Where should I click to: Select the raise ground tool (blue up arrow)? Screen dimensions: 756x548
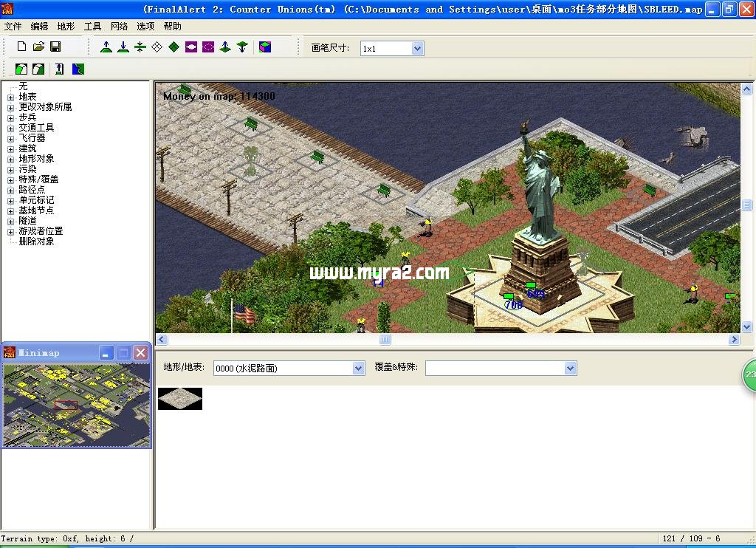click(106, 47)
